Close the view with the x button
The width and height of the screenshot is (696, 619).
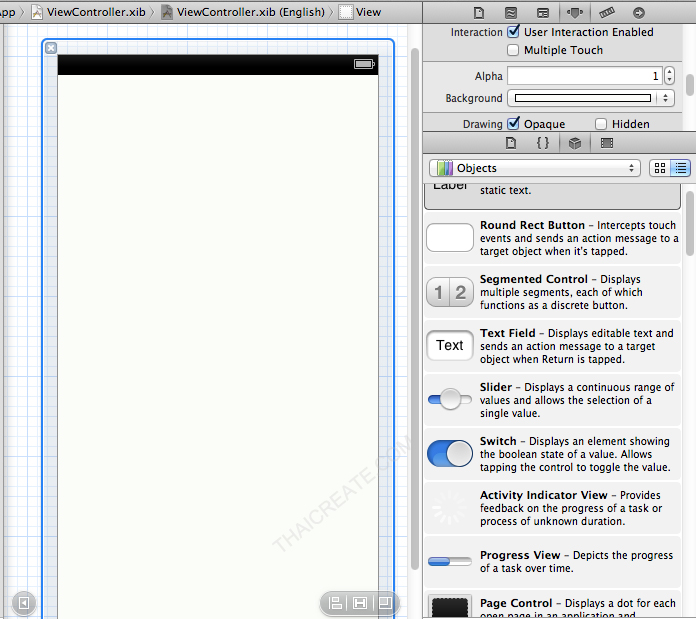51,48
